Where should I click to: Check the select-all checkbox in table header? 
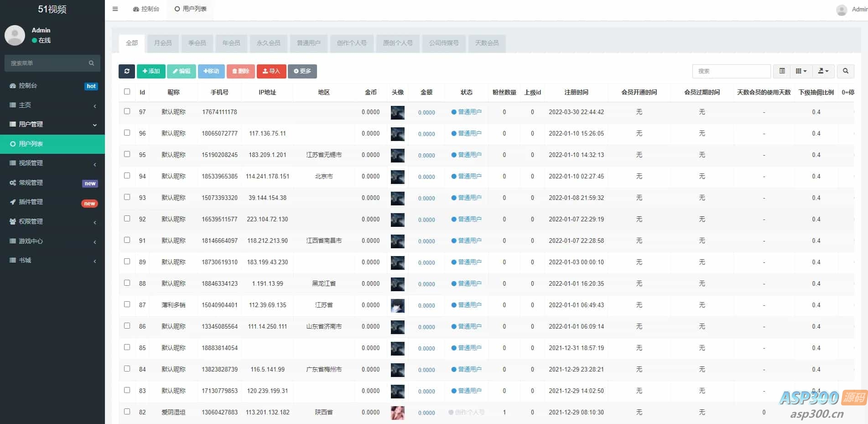click(x=127, y=92)
